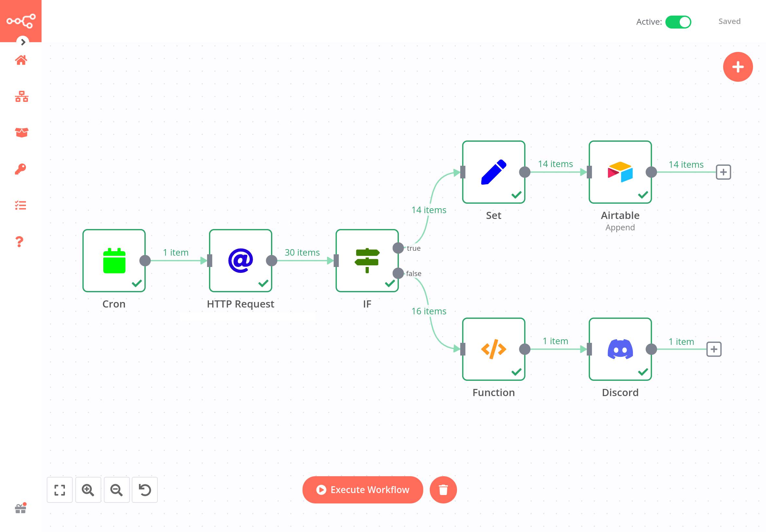
Task: Click the Cron node calendar icon
Action: point(114,260)
